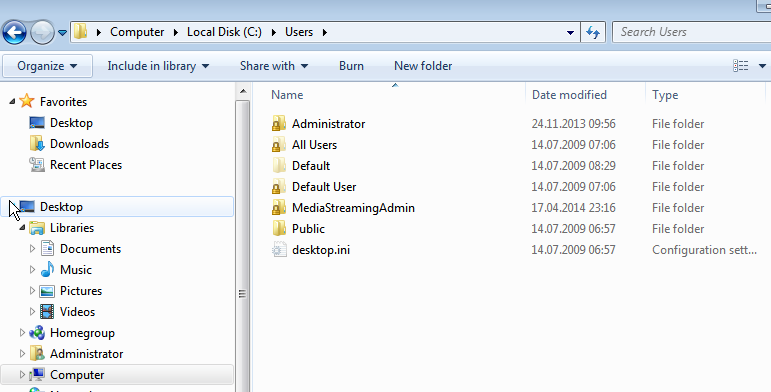
Task: Click date 17.04.2014 23:16
Action: [573, 208]
